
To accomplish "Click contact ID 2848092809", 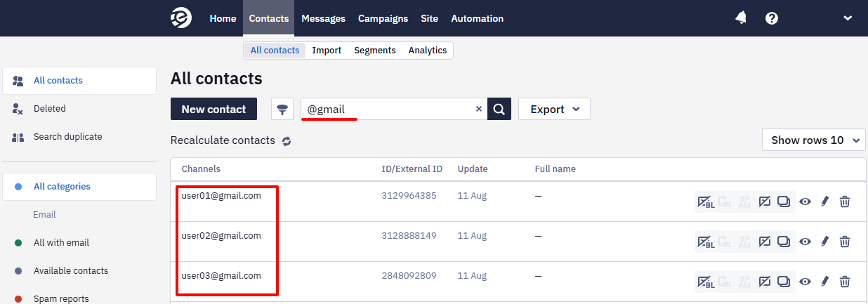I will (x=409, y=276).
